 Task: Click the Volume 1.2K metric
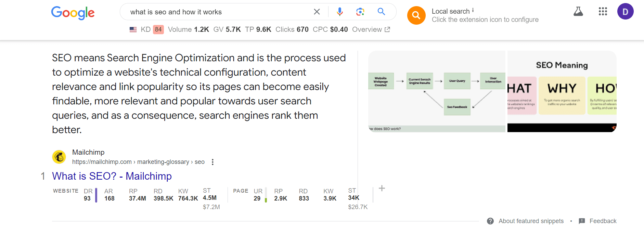click(x=189, y=29)
